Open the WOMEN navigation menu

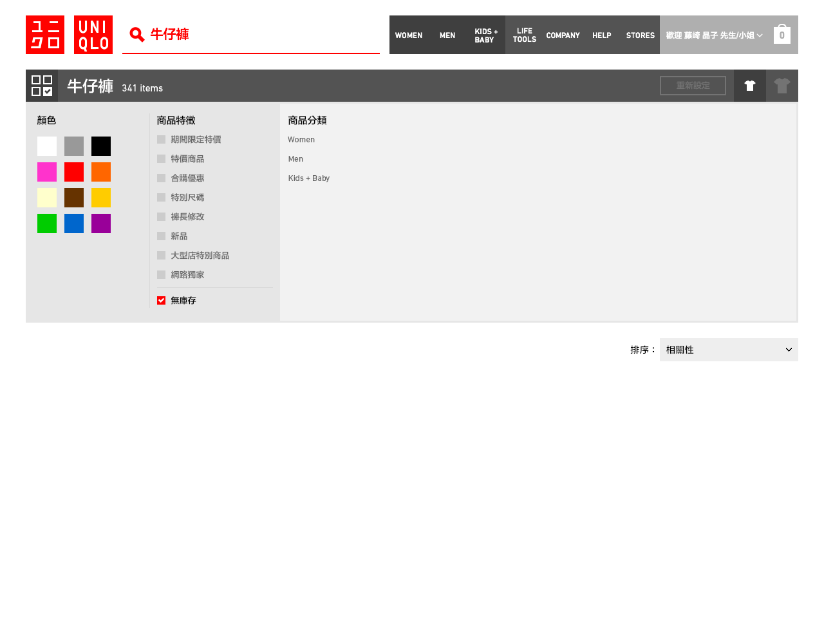click(409, 35)
